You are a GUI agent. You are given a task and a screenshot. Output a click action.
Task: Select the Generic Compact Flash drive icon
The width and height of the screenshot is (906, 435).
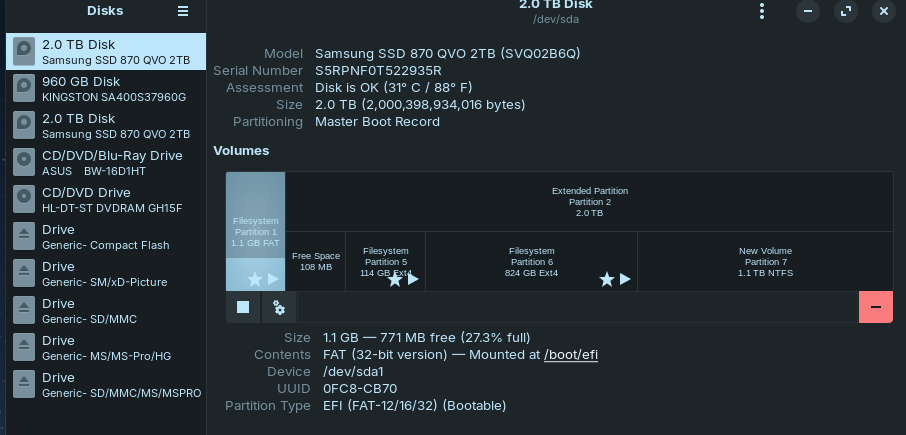pyautogui.click(x=25, y=237)
